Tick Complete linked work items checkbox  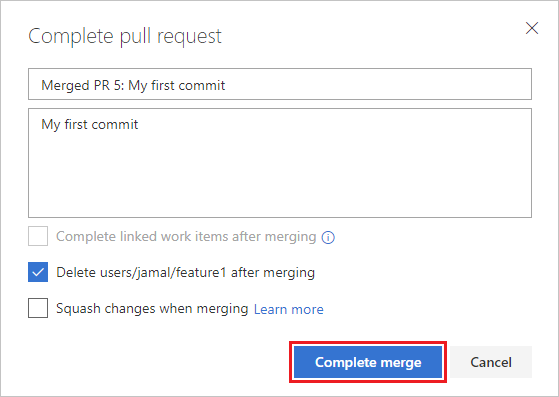pyautogui.click(x=38, y=236)
